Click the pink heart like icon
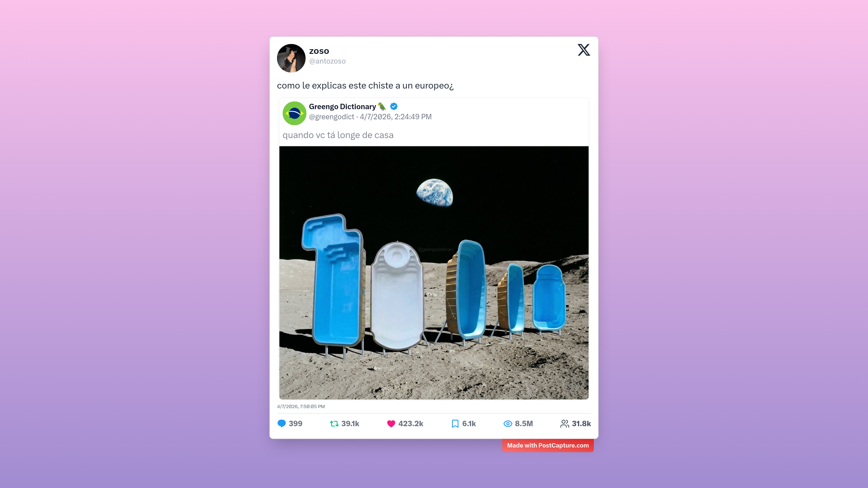868x488 pixels. tap(391, 424)
